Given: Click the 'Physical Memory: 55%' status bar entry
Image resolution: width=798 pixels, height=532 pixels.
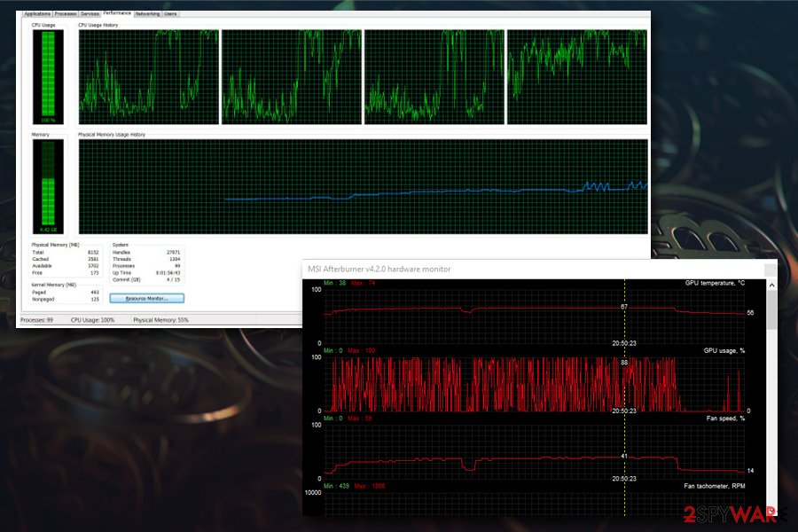Looking at the screenshot, I should coord(160,320).
